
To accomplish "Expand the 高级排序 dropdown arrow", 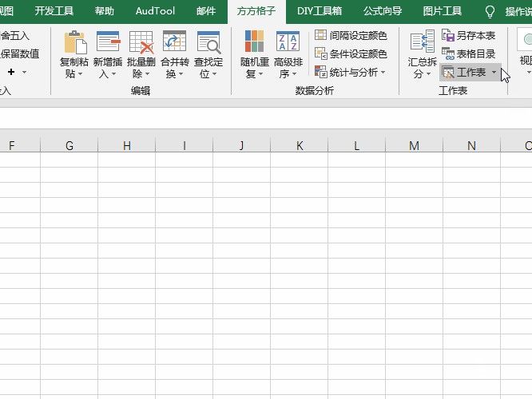I will [x=294, y=73].
